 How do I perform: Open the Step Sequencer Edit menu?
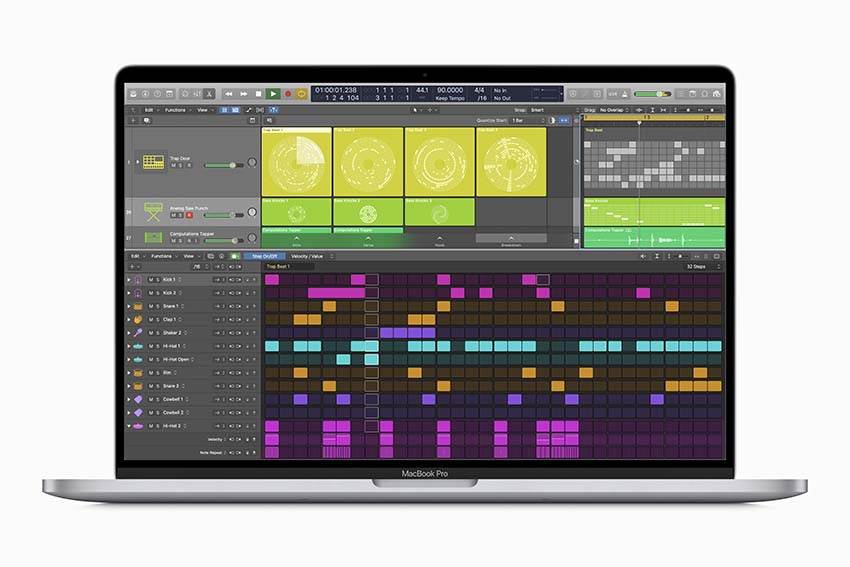point(136,256)
